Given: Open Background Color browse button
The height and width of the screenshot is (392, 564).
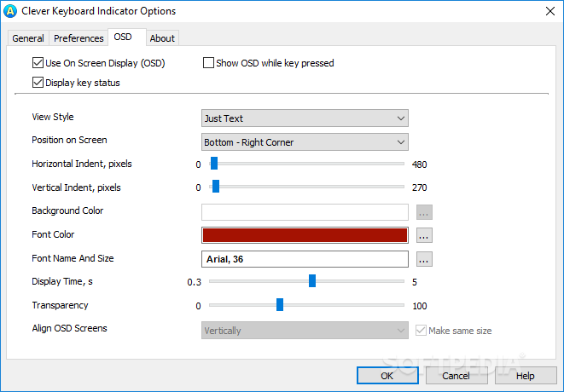Looking at the screenshot, I should [x=424, y=212].
